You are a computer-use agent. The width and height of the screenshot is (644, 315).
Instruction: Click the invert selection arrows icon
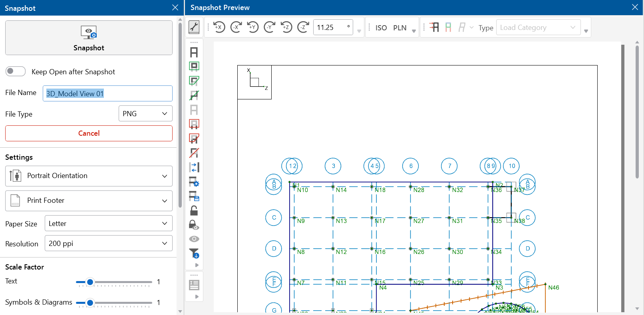(x=194, y=167)
